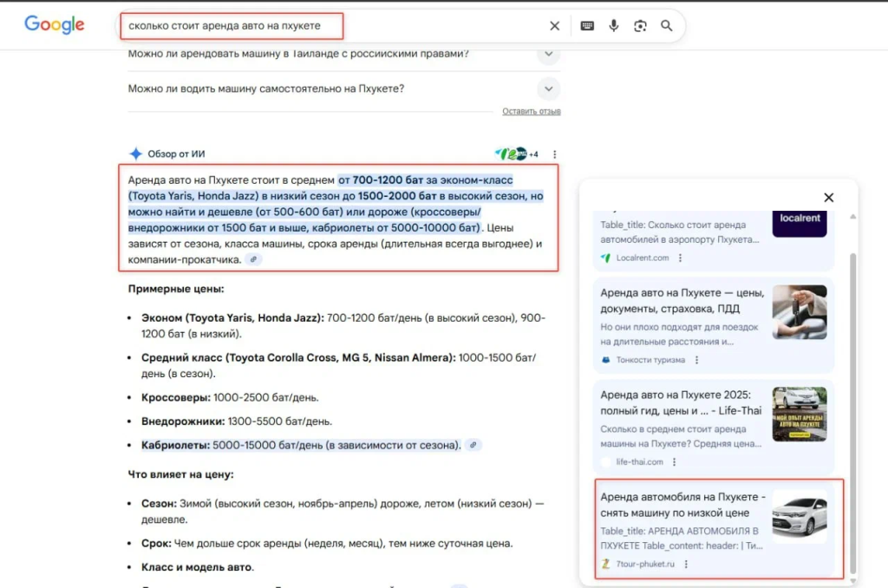
Task: Expand question about driving yourself on Phuket
Action: coord(547,88)
